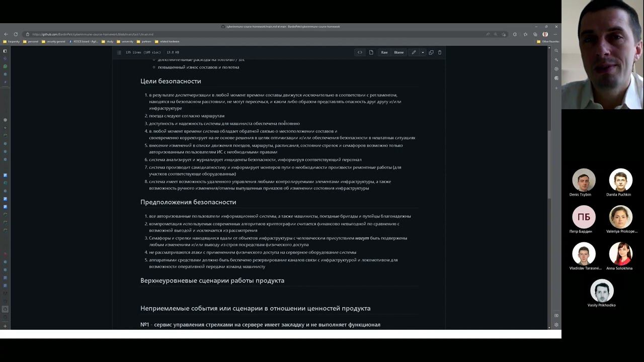Select Danila Puchkin participant tile
The width and height of the screenshot is (644, 362).
tap(621, 183)
